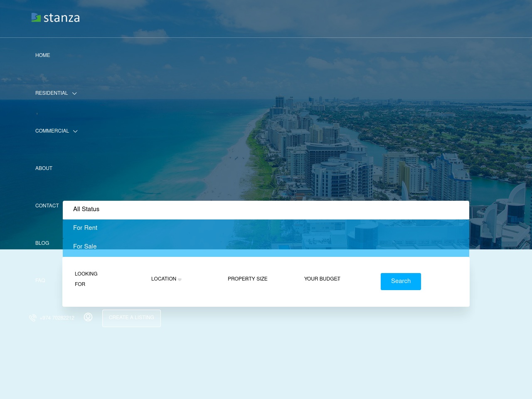The height and width of the screenshot is (399, 532).
Task: Choose the For Rent option
Action: point(266,228)
